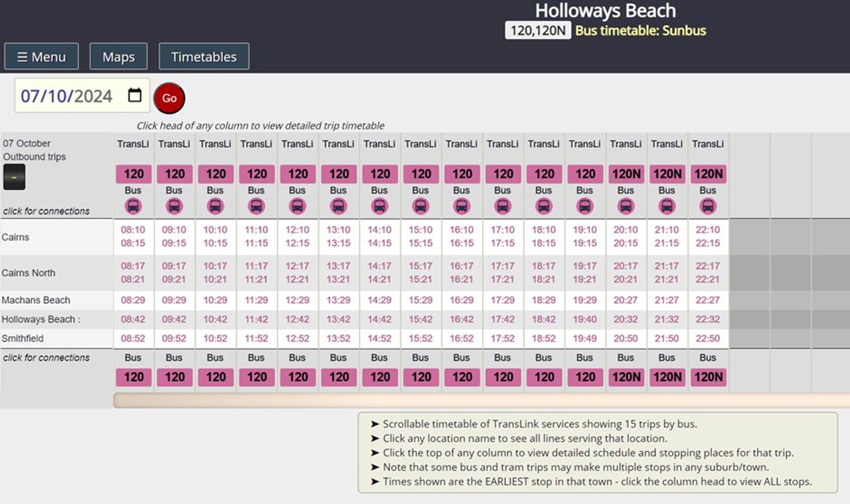Open the Maps page
850x504 pixels.
[119, 56]
